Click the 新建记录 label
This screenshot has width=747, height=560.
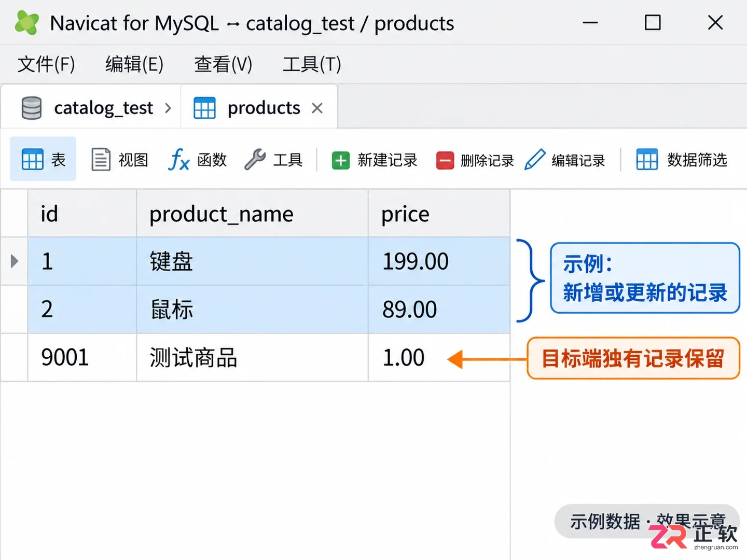pos(388,160)
